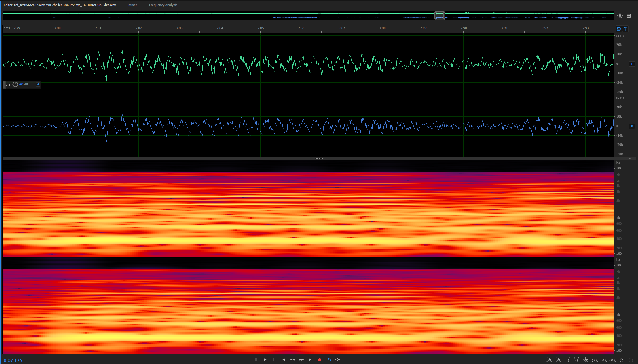Toggle the blue Loop Playback button
This screenshot has width=638, height=364.
tap(329, 359)
